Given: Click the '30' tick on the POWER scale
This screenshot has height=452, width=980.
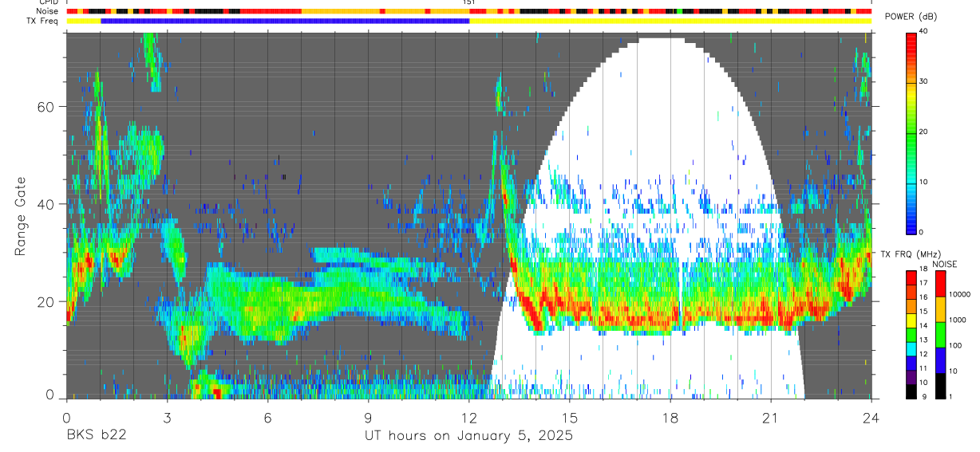Looking at the screenshot, I should point(923,82).
